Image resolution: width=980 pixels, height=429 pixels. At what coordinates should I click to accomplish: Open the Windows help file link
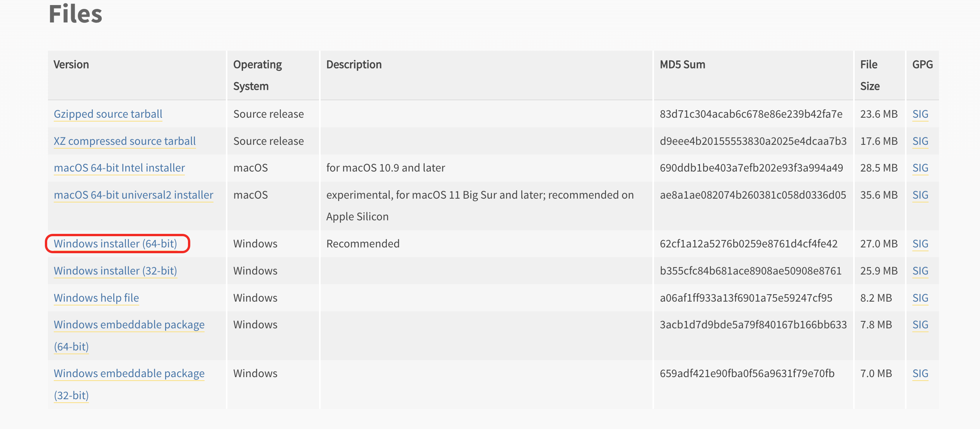click(96, 298)
